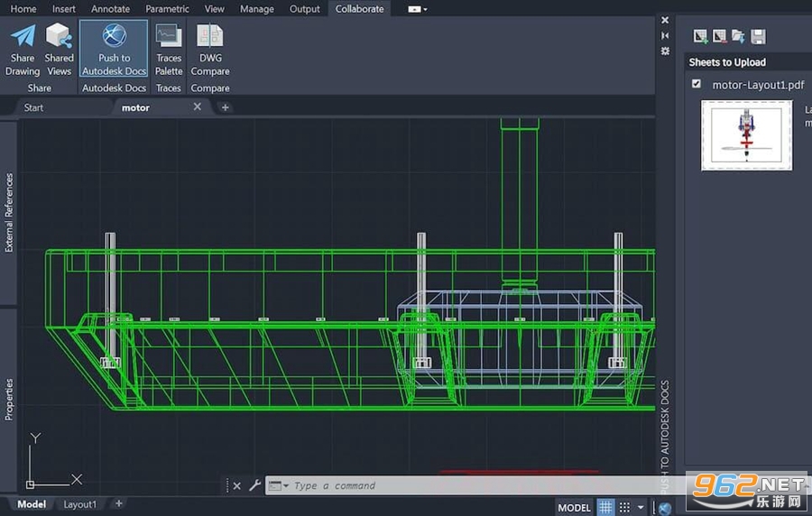Select the Collaborate ribbon tab
This screenshot has width=812, height=516.
click(x=359, y=9)
